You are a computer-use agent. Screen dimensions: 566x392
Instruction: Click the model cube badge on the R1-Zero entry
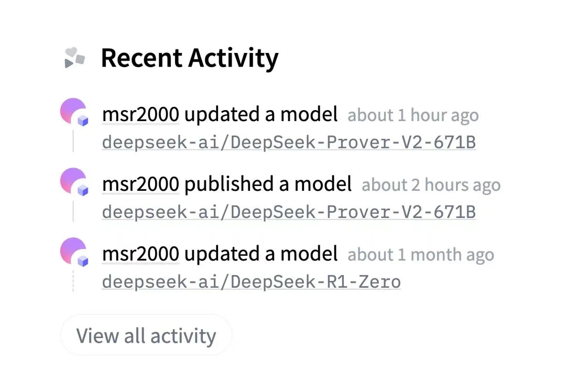(83, 260)
